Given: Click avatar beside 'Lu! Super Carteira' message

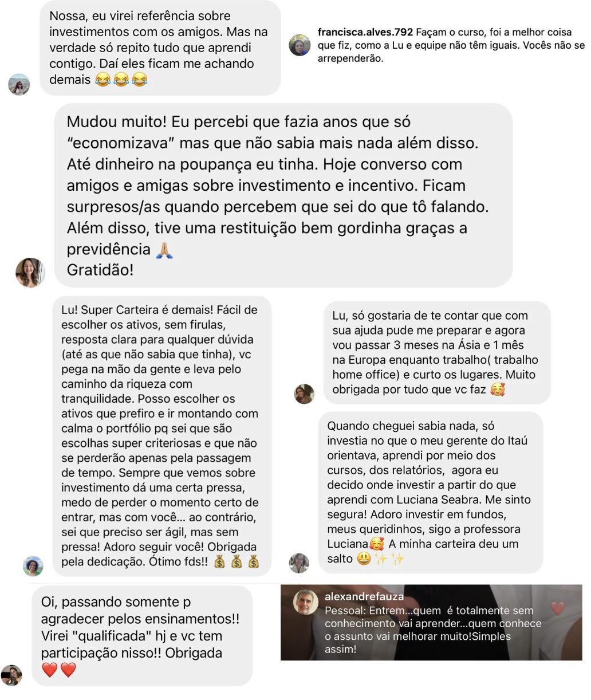Looking at the screenshot, I should pos(33,566).
